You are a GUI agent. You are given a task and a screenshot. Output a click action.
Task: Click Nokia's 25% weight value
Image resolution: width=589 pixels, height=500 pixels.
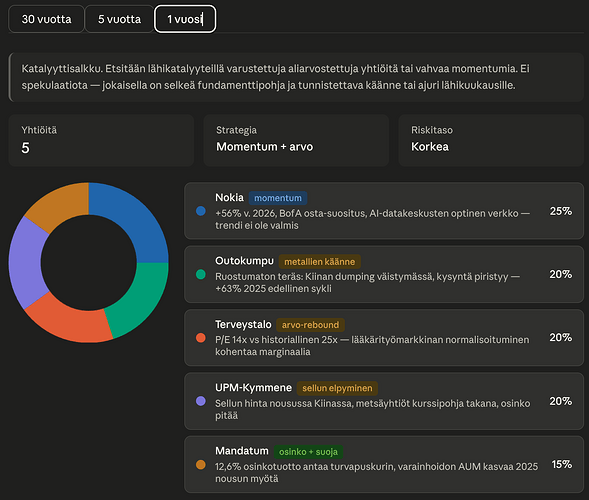pos(561,211)
